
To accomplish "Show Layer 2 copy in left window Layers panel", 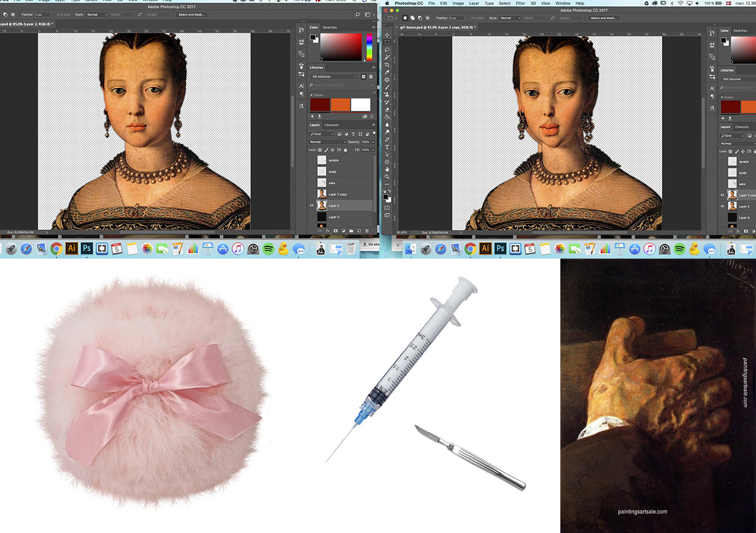I will point(312,194).
